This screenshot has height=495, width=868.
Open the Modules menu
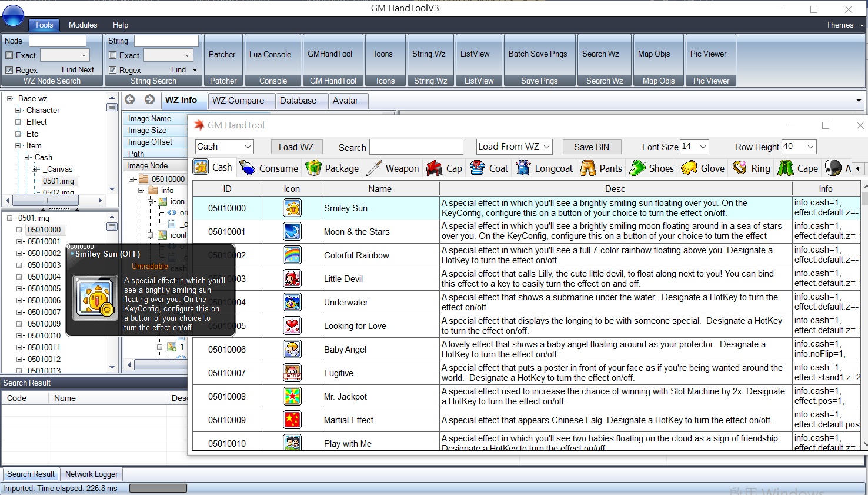[82, 25]
